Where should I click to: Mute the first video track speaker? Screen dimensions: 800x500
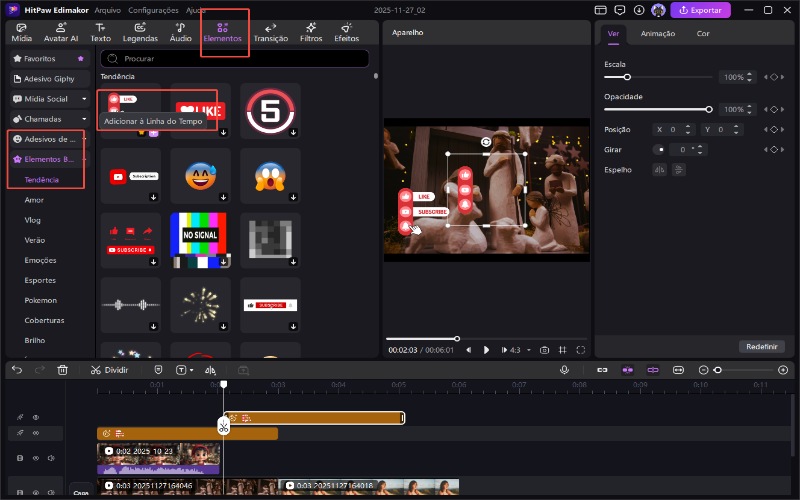[x=51, y=458]
